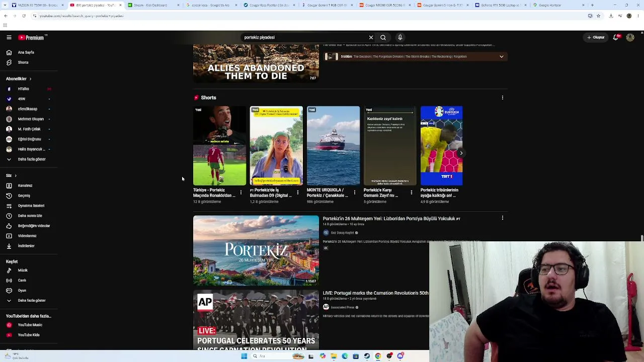Open options for MONTE URQUIOLA short
644x362 pixels.
coord(354,192)
